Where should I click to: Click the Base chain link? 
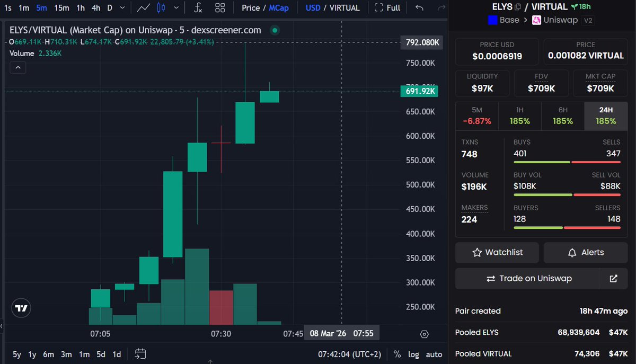(x=503, y=20)
